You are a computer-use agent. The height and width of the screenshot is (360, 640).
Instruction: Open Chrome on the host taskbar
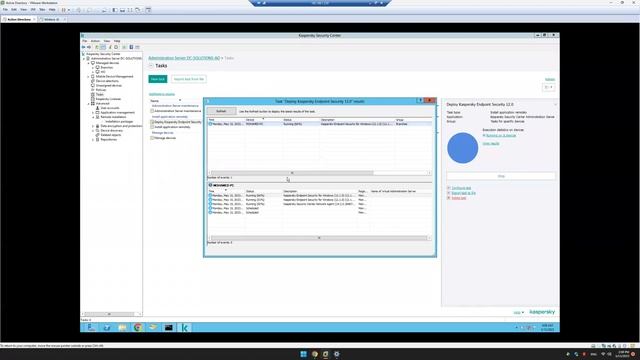315,354
